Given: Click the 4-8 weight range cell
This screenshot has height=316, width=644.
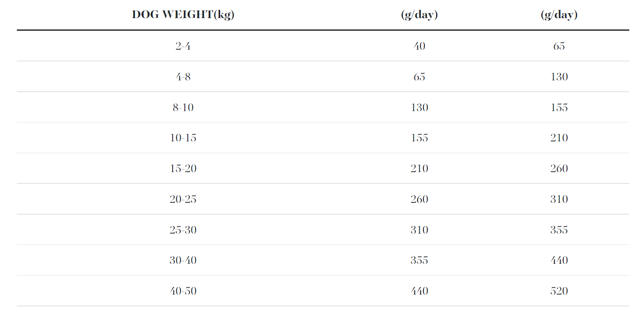Looking at the screenshot, I should pos(183,77).
